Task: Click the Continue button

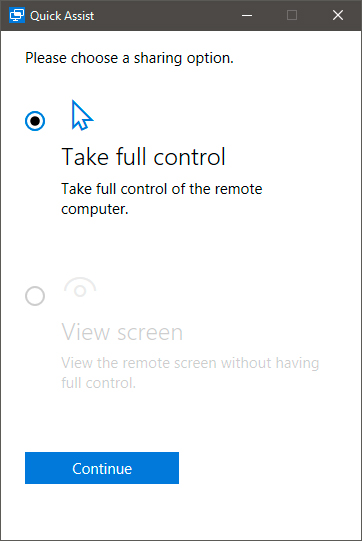Action: click(102, 468)
